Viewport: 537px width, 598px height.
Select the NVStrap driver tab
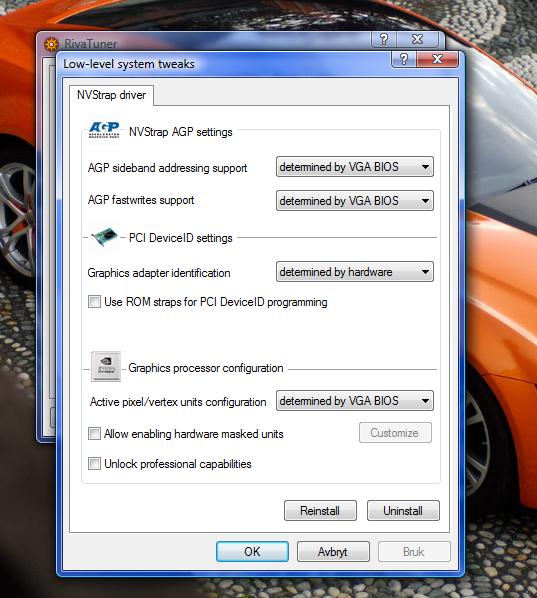[x=111, y=95]
